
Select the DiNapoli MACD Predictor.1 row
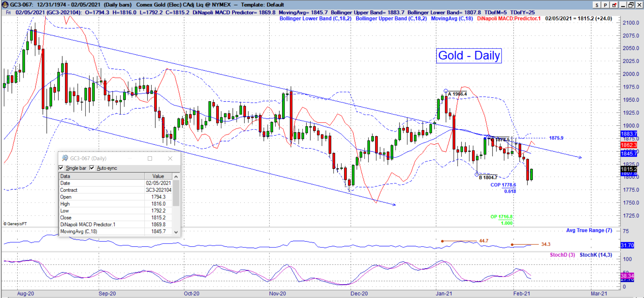point(116,225)
